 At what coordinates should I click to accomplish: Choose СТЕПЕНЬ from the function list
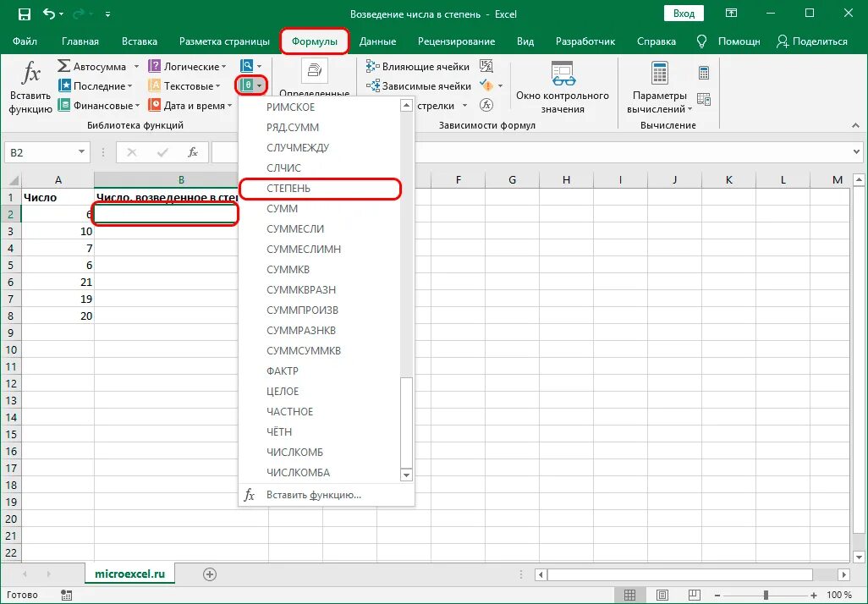[320, 189]
